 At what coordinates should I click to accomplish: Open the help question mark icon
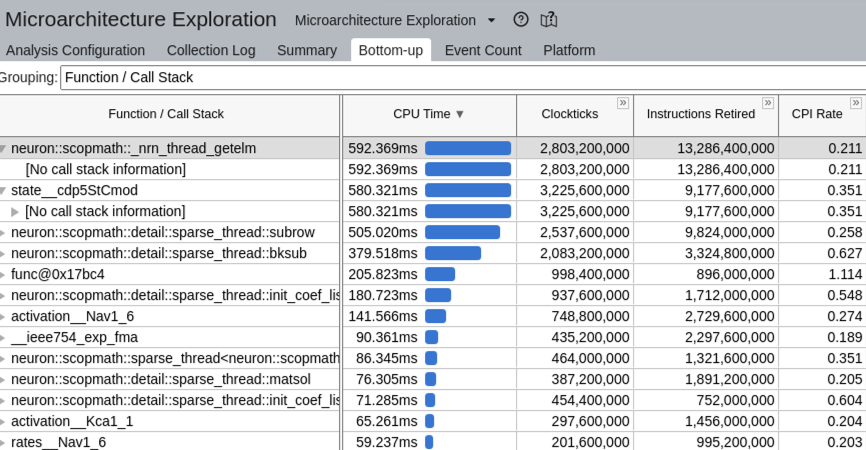pyautogui.click(x=520, y=20)
